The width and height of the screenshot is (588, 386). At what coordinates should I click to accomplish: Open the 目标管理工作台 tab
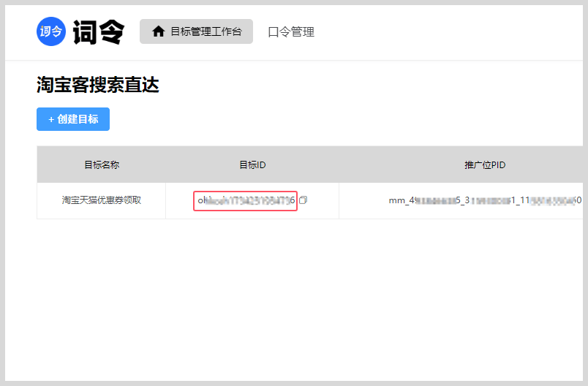click(x=196, y=31)
